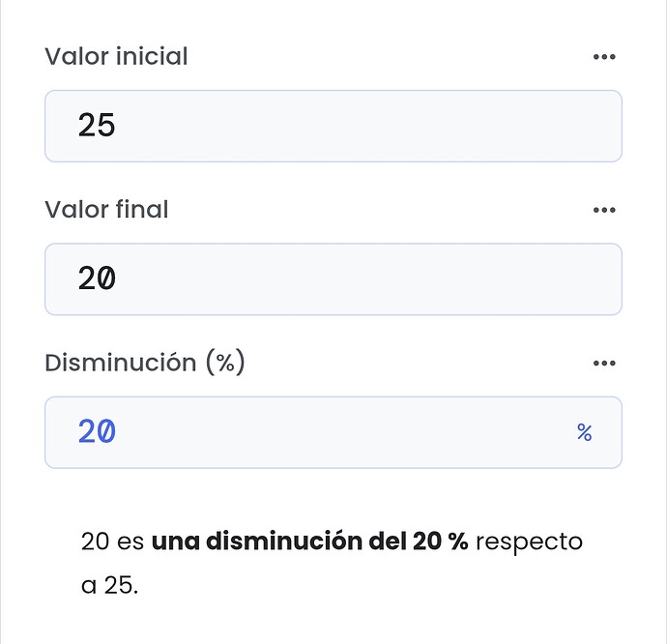Open the three-dot menu for Valor final
This screenshot has height=644, width=667.
[x=604, y=210]
